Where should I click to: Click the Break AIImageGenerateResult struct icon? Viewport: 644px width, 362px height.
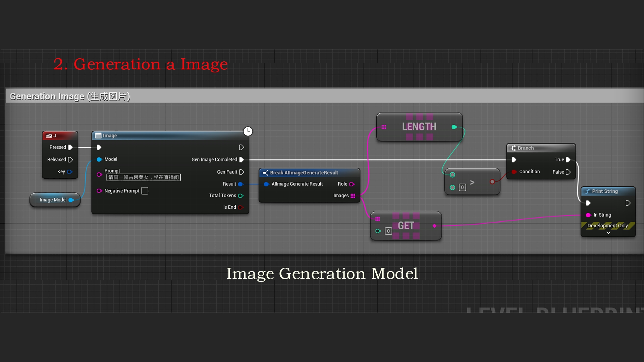click(x=265, y=173)
